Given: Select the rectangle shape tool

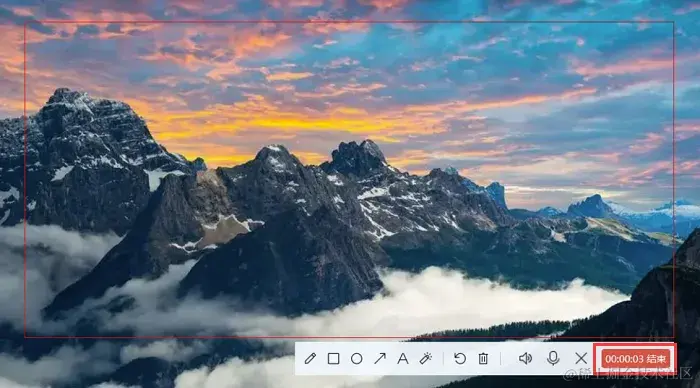Looking at the screenshot, I should click(333, 358).
